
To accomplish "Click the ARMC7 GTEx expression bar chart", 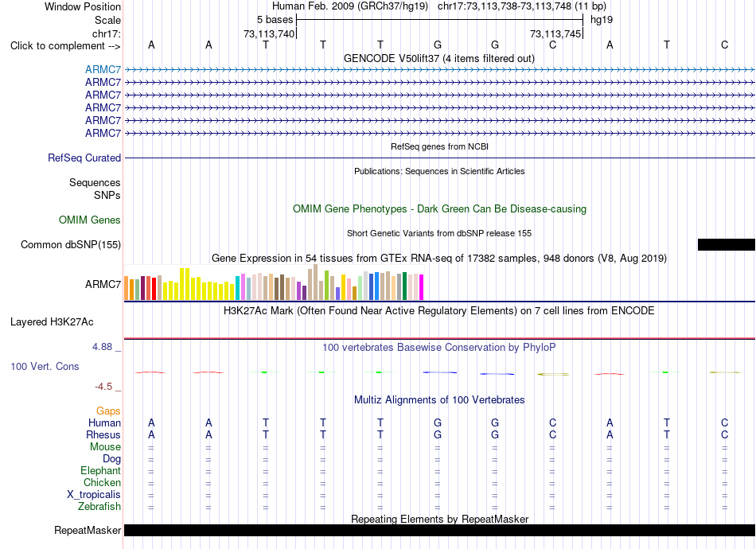I will click(x=274, y=282).
